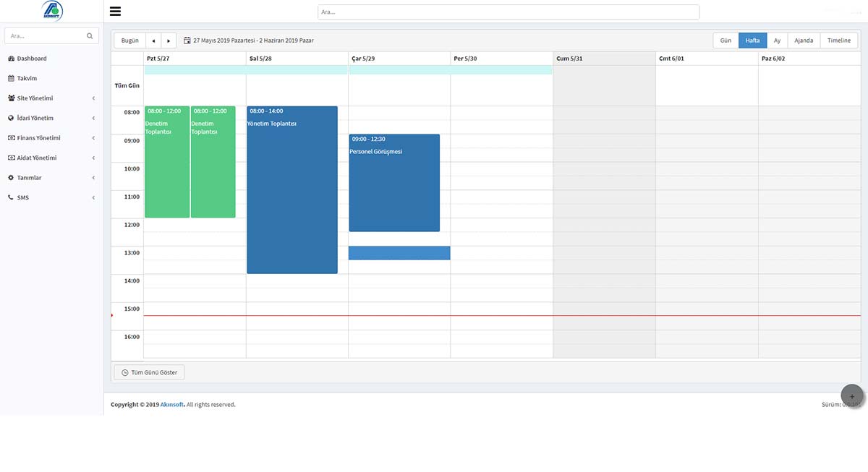Click the all-day event on Çar 5/29

pos(451,70)
